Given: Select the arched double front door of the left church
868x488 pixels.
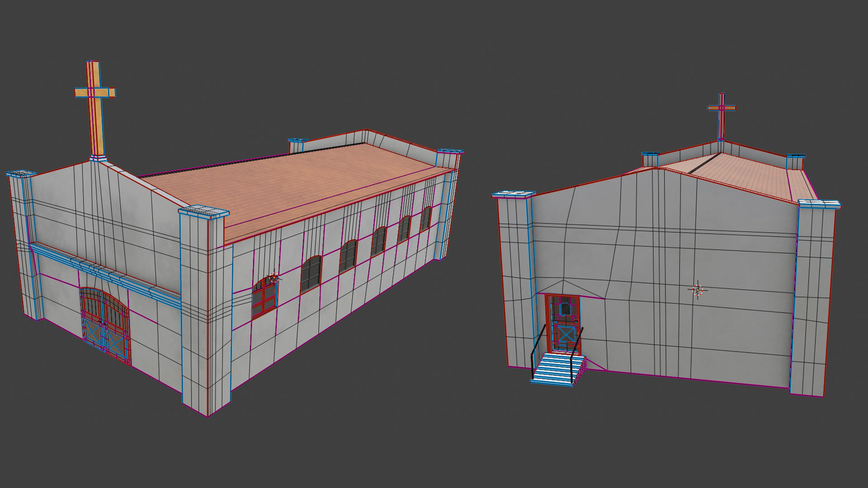Looking at the screenshot, I should 105,326.
